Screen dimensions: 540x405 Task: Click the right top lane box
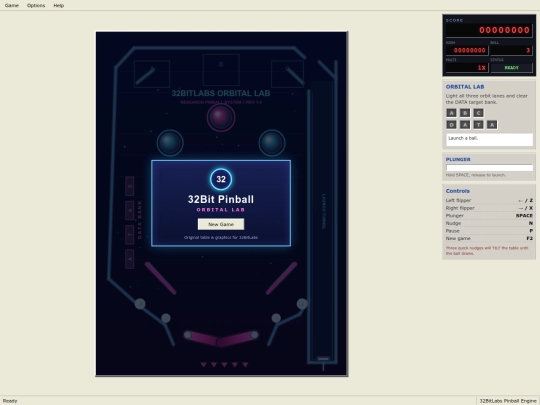click(288, 74)
